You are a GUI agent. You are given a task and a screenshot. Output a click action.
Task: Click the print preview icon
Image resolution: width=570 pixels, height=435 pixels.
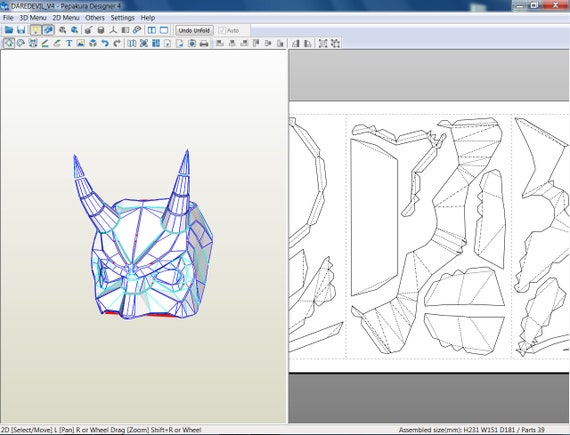click(192, 43)
